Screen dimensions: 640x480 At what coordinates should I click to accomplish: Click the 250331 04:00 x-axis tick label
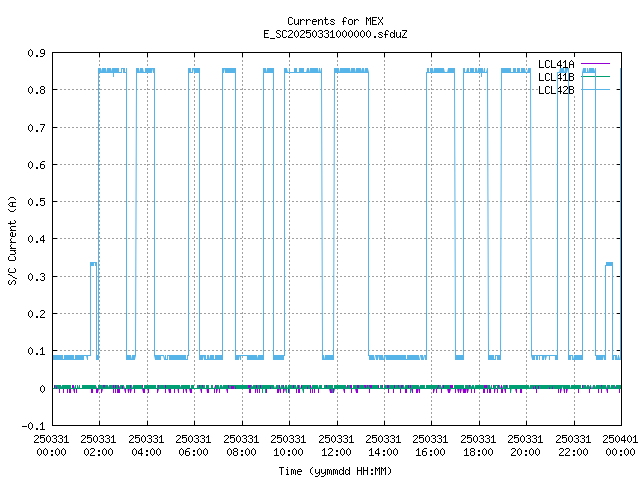click(146, 446)
